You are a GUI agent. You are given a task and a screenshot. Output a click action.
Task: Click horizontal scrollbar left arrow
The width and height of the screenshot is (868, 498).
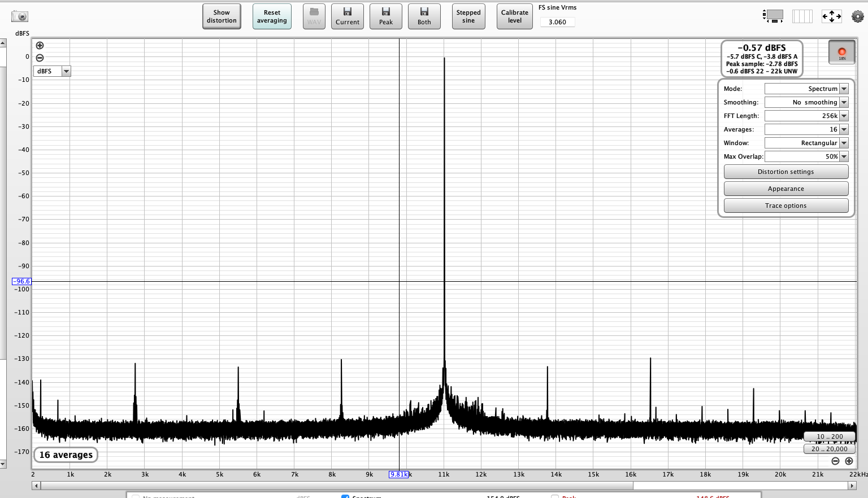click(36, 486)
